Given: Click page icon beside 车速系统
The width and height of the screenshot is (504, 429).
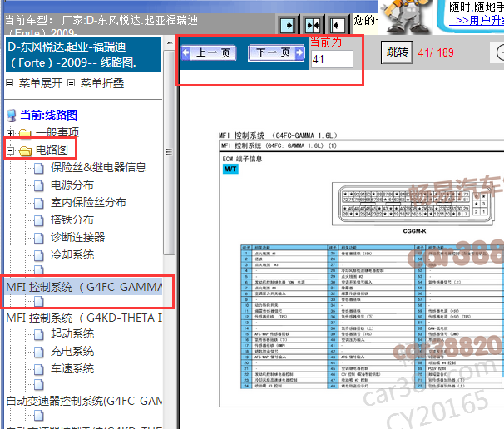Looking at the screenshot, I should 39,369.
